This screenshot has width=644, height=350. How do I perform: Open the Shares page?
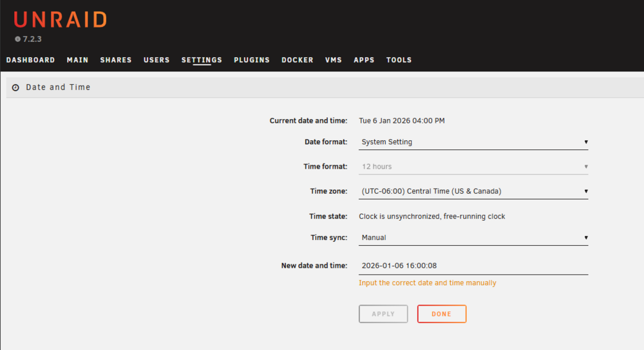[x=116, y=60]
